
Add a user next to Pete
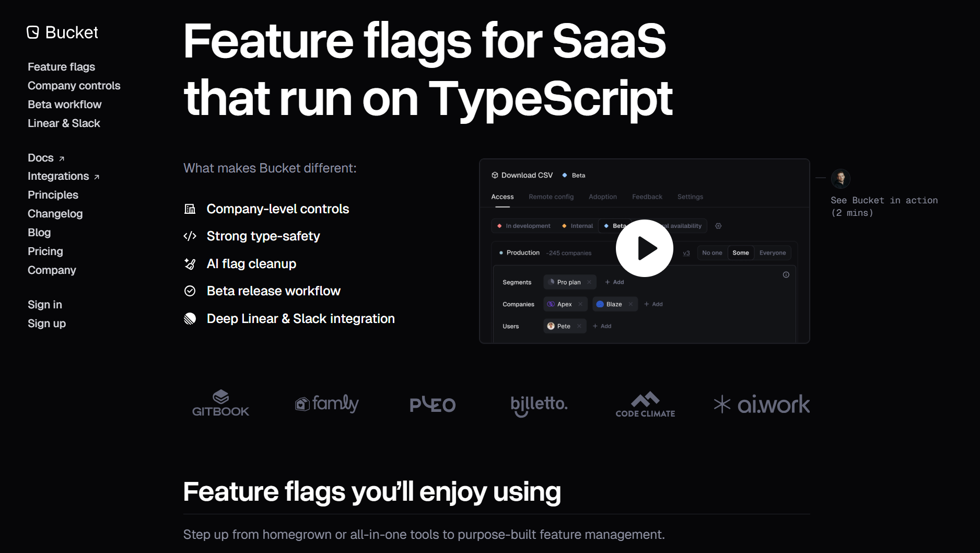point(602,326)
